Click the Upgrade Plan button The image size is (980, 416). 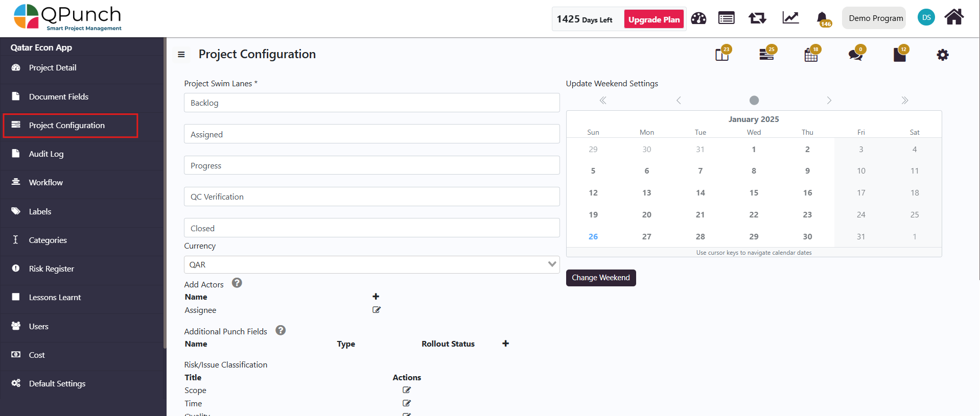click(654, 19)
